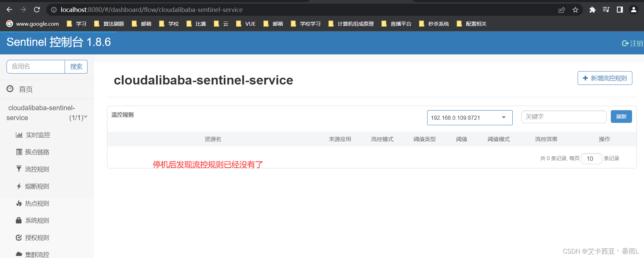The image size is (644, 258).
Task: Open the 192.168.0.109:8721 machine dropdown
Action: (470, 118)
